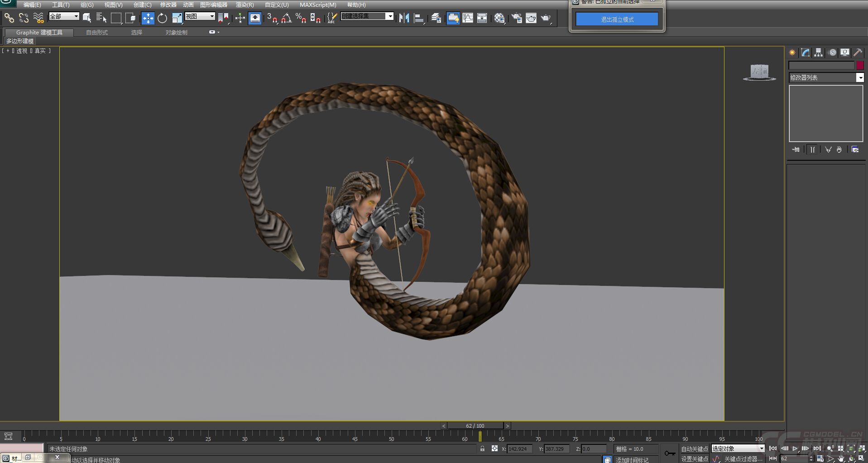The height and width of the screenshot is (463, 868).
Task: Click the 退出孤立模式 button
Action: click(x=617, y=19)
